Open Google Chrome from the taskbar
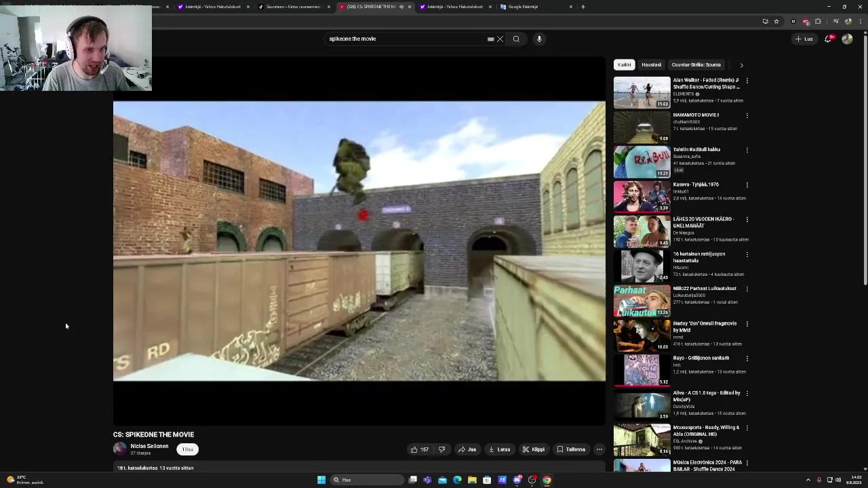The width and height of the screenshot is (868, 488). 547,480
